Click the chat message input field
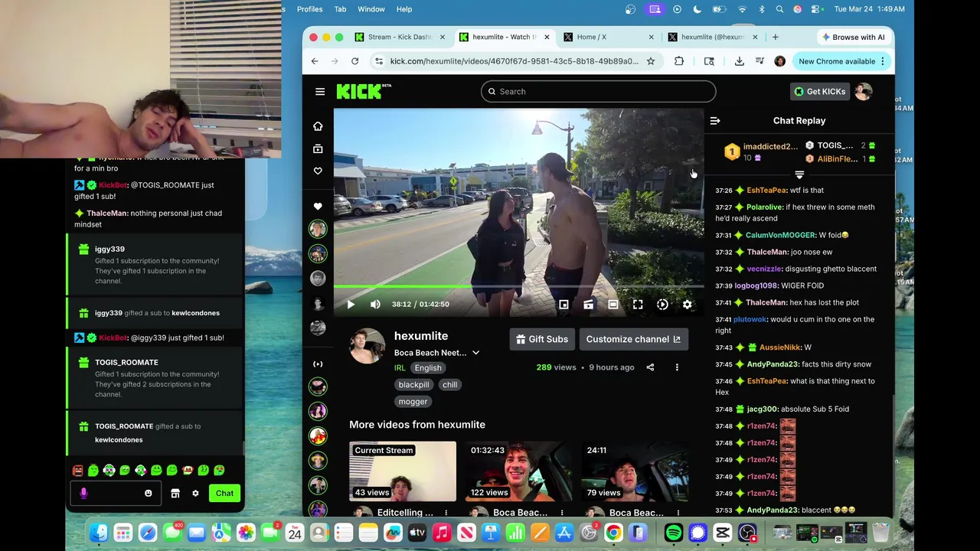The width and height of the screenshot is (980, 551). point(116,494)
